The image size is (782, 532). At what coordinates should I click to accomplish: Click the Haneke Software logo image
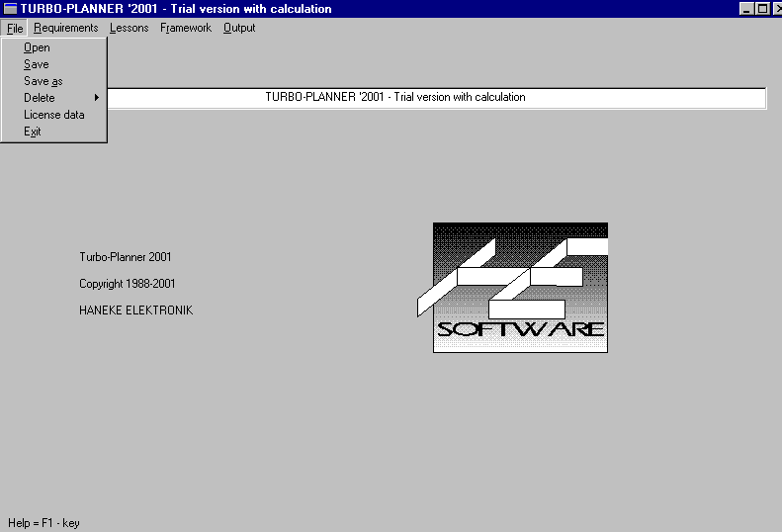click(513, 288)
